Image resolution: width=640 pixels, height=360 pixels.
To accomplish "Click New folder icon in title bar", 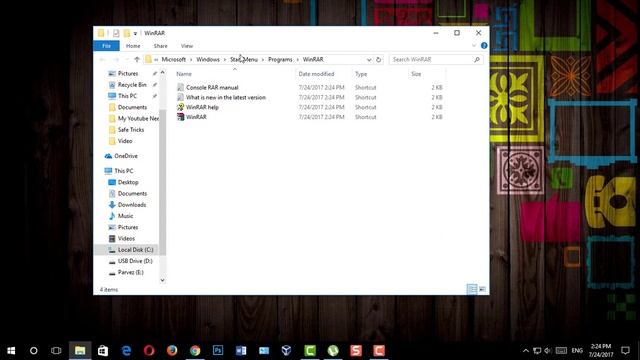I will click(127, 33).
